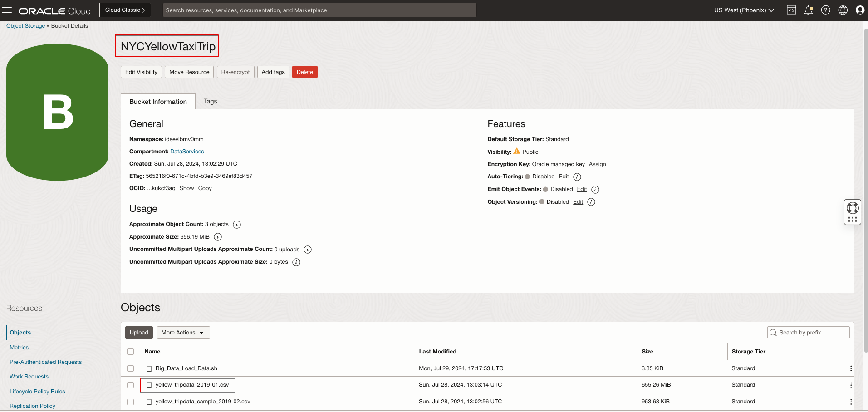The height and width of the screenshot is (412, 868).
Task: Open the Cloud Classic switcher
Action: (125, 10)
